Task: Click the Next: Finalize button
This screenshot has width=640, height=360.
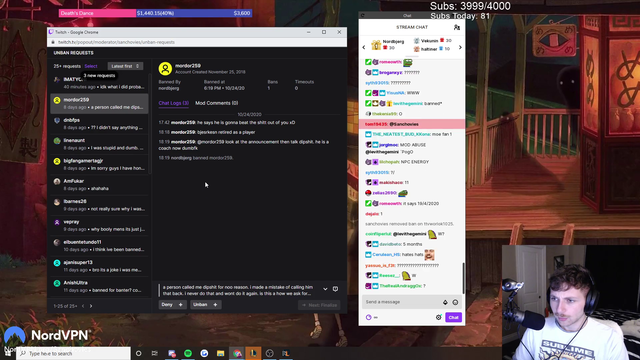Action: [319, 305]
